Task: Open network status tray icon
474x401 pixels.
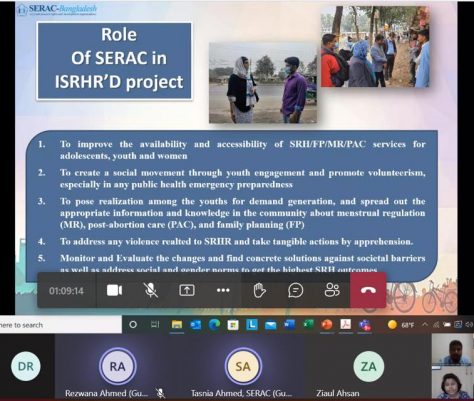Action: click(x=436, y=325)
